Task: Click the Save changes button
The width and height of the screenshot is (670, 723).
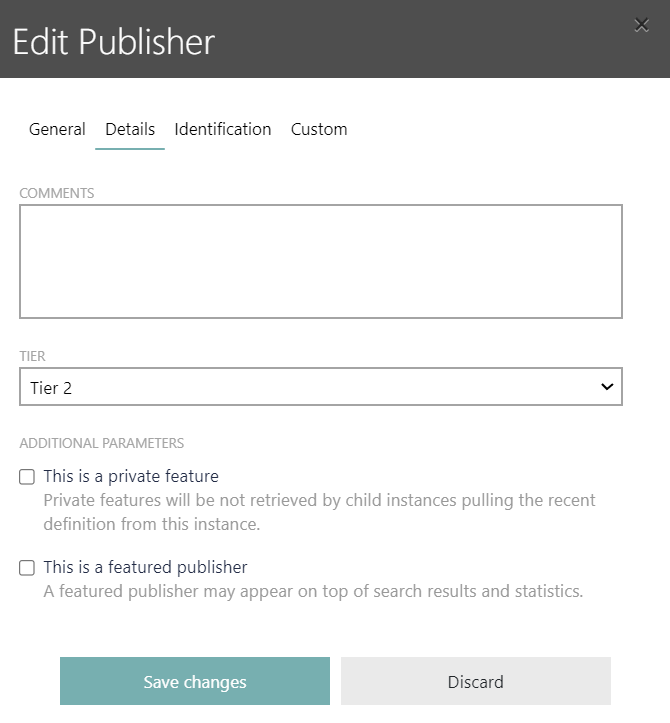Action: [x=195, y=681]
